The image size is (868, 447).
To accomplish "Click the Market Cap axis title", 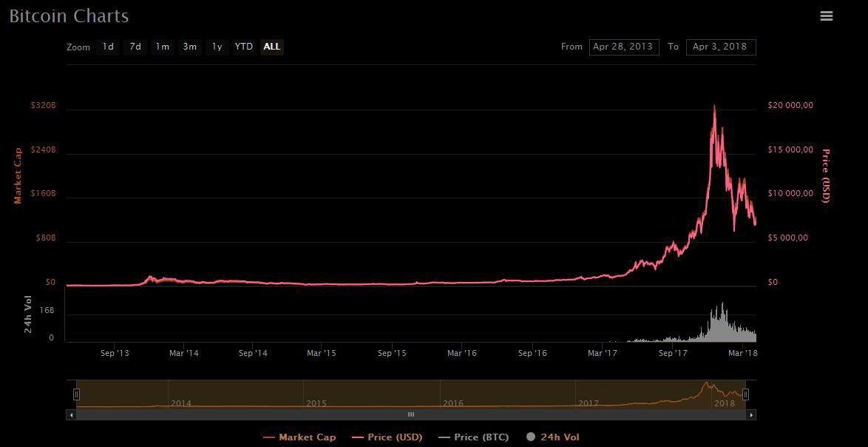I will coord(18,175).
